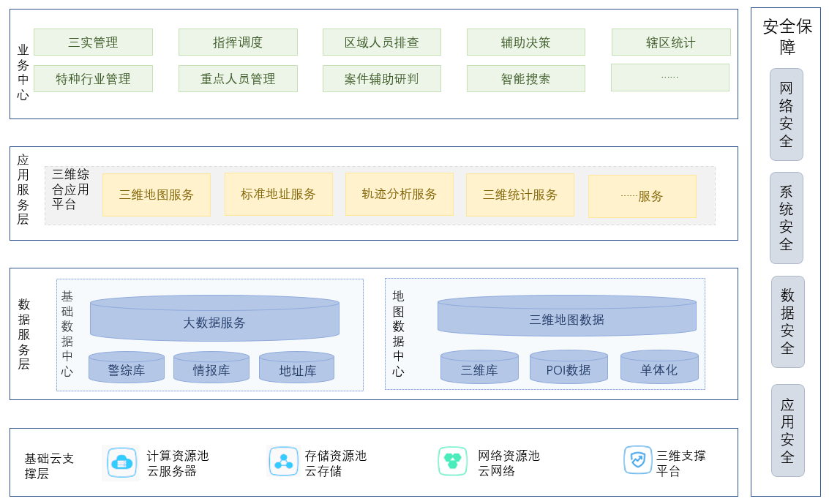Click the 标准地址服务 service box
The width and height of the screenshot is (829, 504).
tap(278, 194)
